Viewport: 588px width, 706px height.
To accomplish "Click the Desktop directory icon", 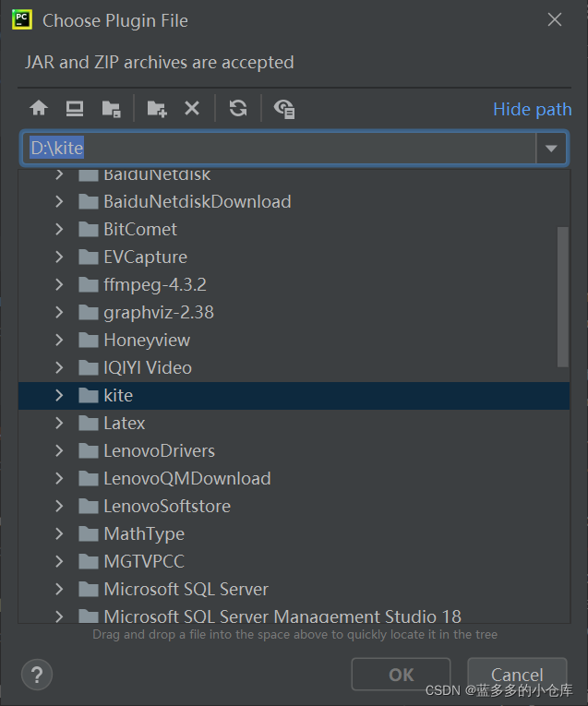I will tap(75, 109).
